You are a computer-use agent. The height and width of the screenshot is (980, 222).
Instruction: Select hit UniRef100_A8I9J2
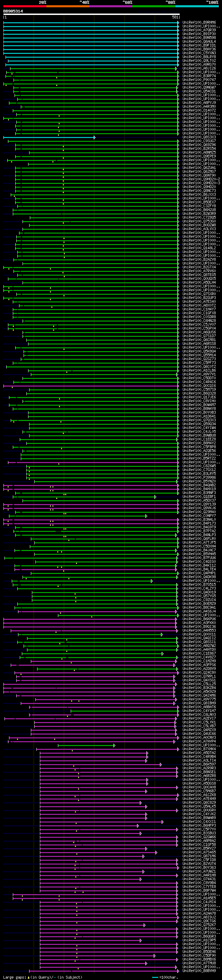pos(199,917)
